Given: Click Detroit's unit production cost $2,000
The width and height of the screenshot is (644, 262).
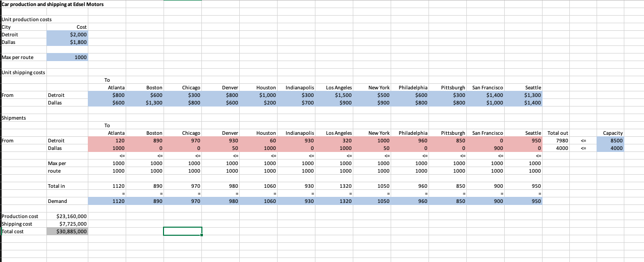Looking at the screenshot, I should (x=67, y=34).
